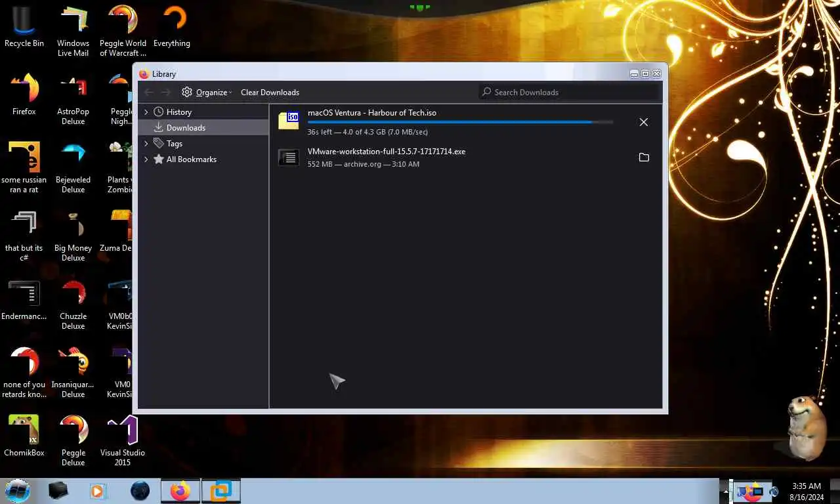The image size is (840, 504).
Task: Open Peggle Deluxe desktop icon
Action: tap(73, 441)
